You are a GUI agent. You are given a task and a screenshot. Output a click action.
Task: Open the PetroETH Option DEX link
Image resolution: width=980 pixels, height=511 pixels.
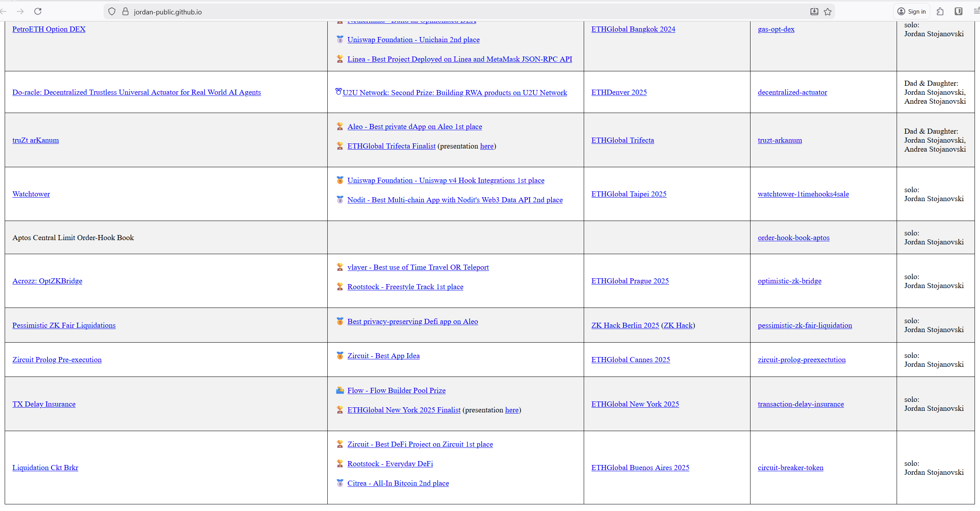click(x=49, y=29)
